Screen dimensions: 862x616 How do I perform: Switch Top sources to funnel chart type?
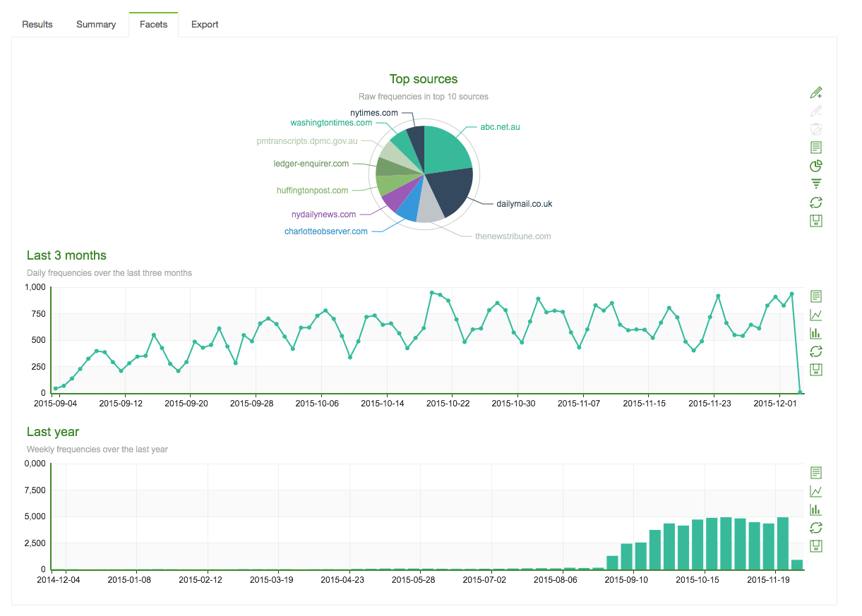pyautogui.click(x=816, y=184)
